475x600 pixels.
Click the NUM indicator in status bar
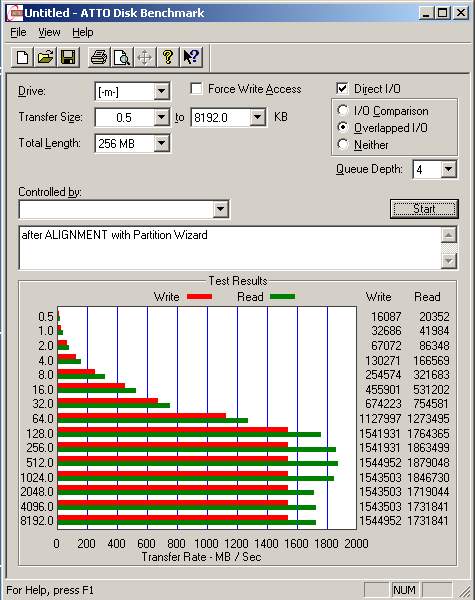[404, 590]
